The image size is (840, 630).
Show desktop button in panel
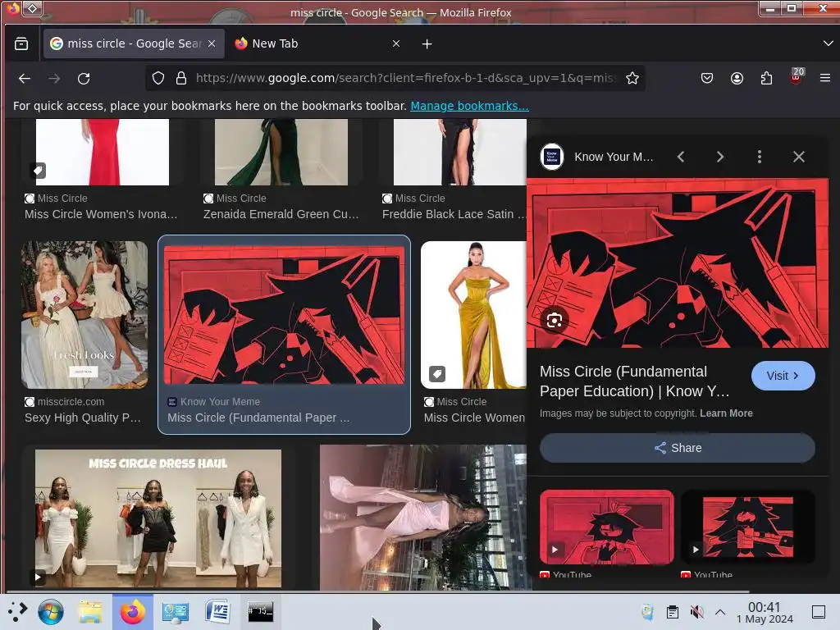point(818,611)
